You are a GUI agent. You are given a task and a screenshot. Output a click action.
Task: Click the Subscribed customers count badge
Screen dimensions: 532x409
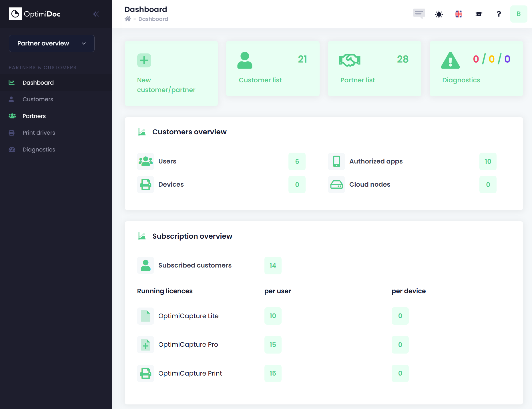273,266
